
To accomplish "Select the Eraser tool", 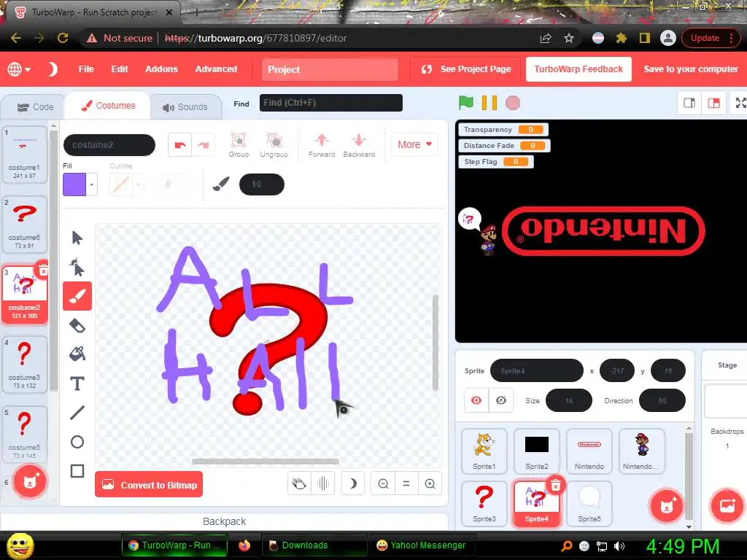I will click(77, 326).
